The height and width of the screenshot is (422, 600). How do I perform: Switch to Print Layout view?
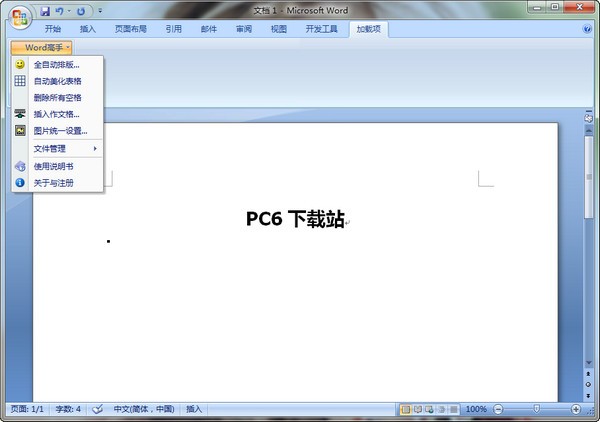(406, 410)
